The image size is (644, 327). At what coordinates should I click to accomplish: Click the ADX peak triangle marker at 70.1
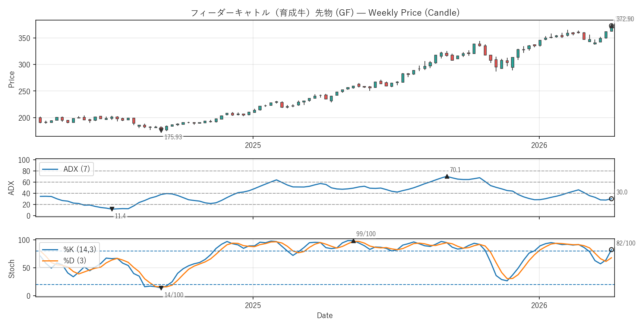pyautogui.click(x=447, y=177)
